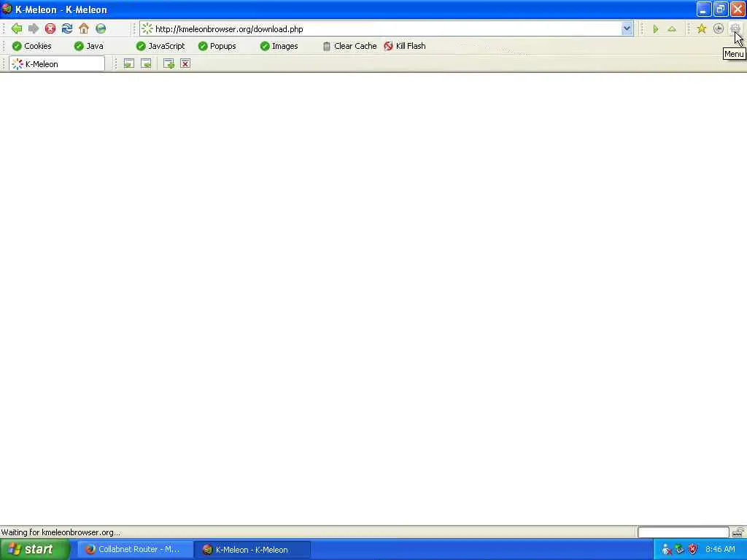
Task: Switch to Collabnet Router Firefox taskbar window
Action: coord(135,550)
